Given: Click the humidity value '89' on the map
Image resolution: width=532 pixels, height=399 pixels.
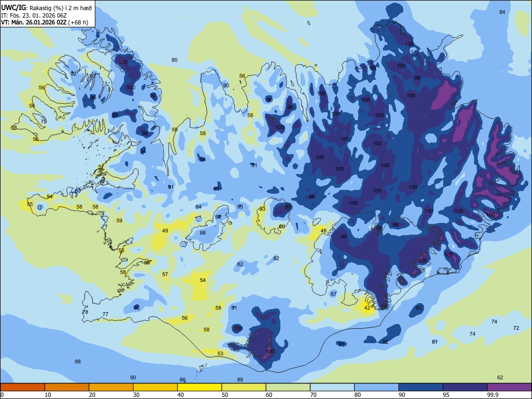Looking at the screenshot, I should (240, 380).
